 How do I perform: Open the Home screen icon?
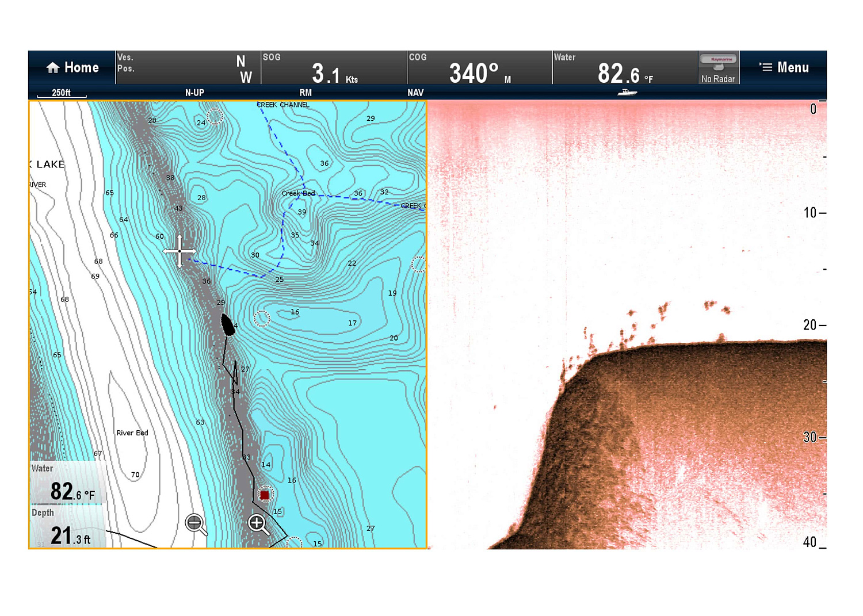click(72, 67)
